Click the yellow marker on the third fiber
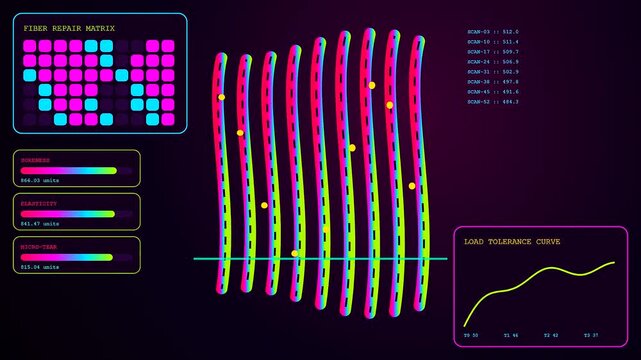 point(264,206)
